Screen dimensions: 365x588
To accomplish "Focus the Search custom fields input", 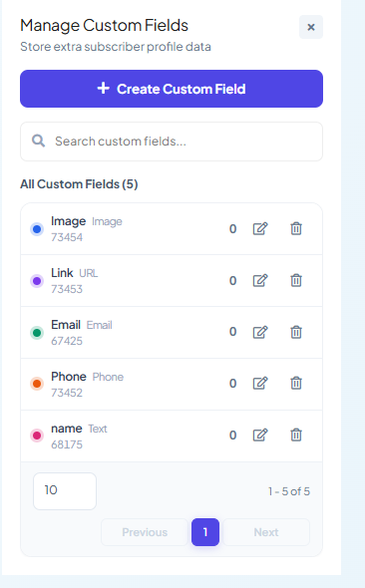I will click(x=172, y=142).
